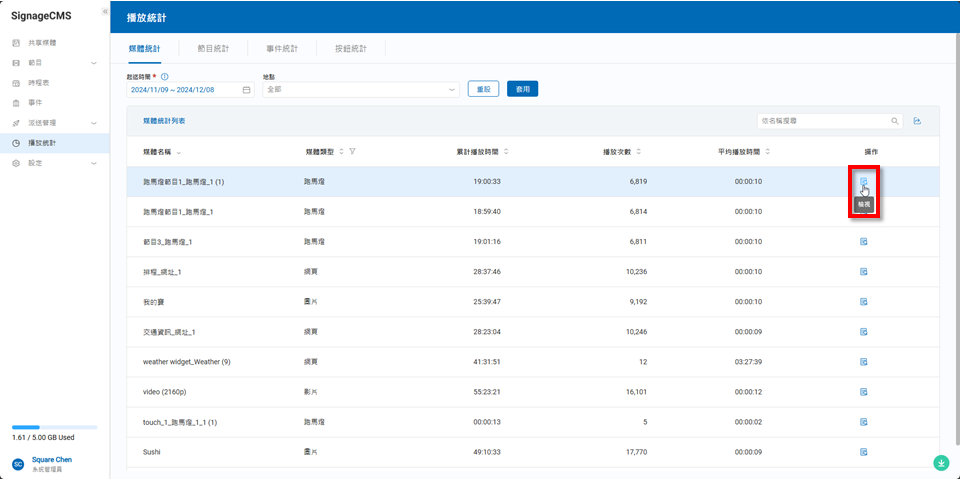Click the green download button at bottom right
Image resolution: width=960 pixels, height=480 pixels.
pyautogui.click(x=941, y=463)
